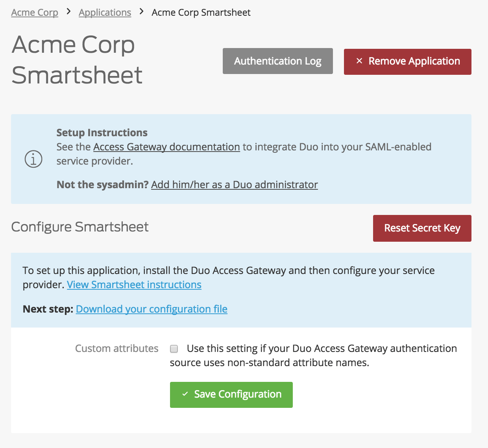The height and width of the screenshot is (448, 488).
Task: Remove the Smartsheet application
Action: coord(407,61)
